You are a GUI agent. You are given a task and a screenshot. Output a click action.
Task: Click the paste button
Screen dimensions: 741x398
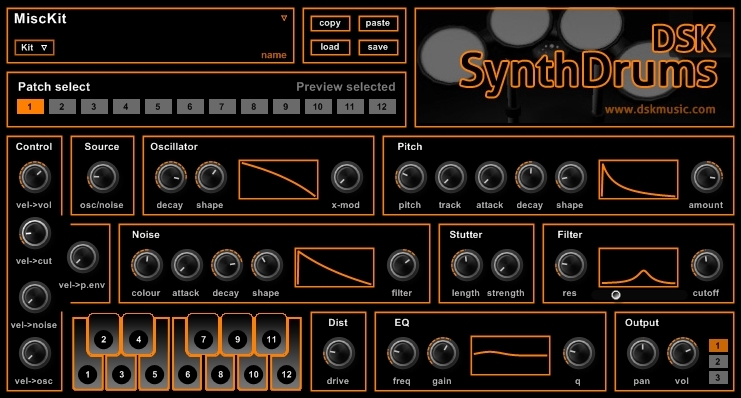tap(378, 23)
